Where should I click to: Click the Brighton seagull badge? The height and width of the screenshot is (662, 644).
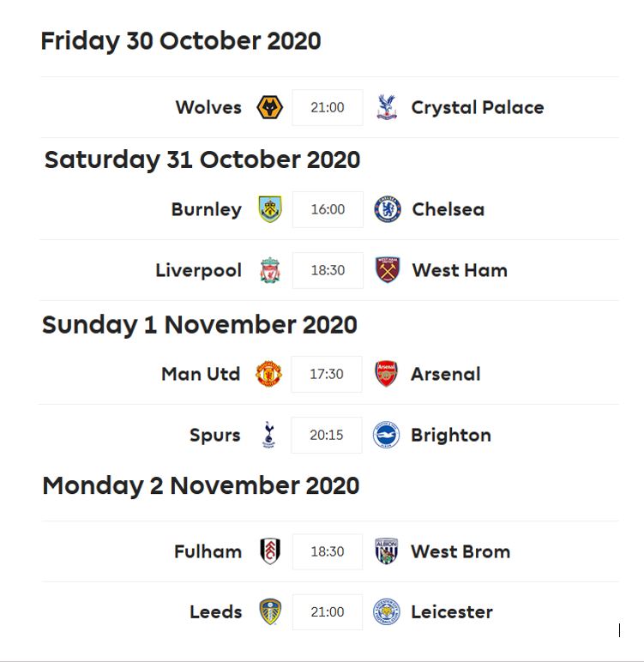[x=386, y=435]
